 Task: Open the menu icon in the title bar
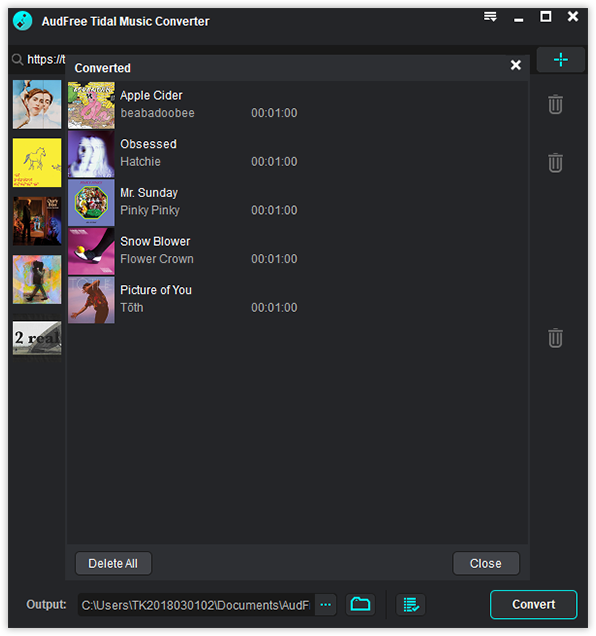coord(490,17)
